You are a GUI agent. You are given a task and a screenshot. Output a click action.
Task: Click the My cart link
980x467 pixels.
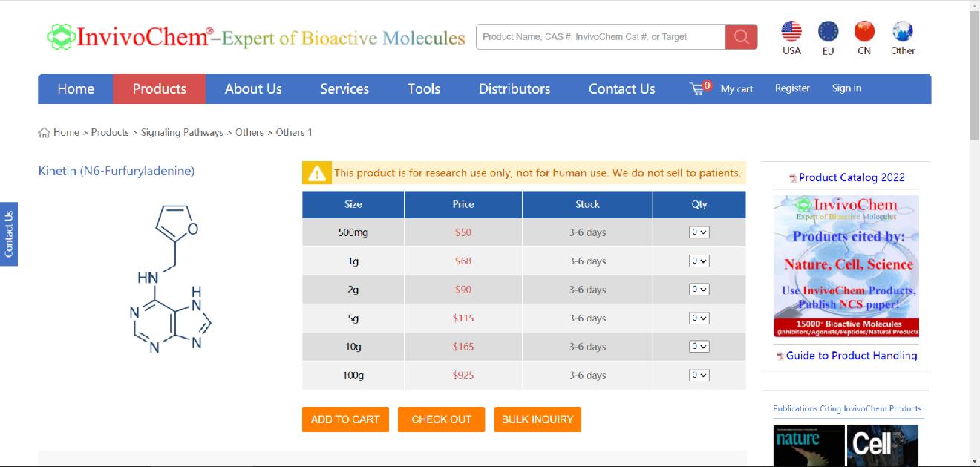[x=736, y=88]
